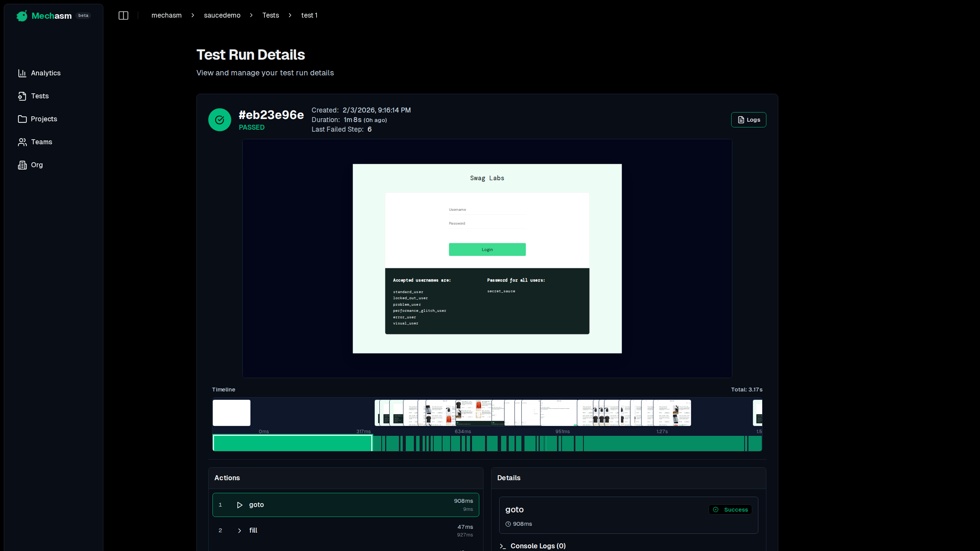Select test 1 in the breadcrumb trail
Screen dimensions: 980x551
tap(309, 15)
